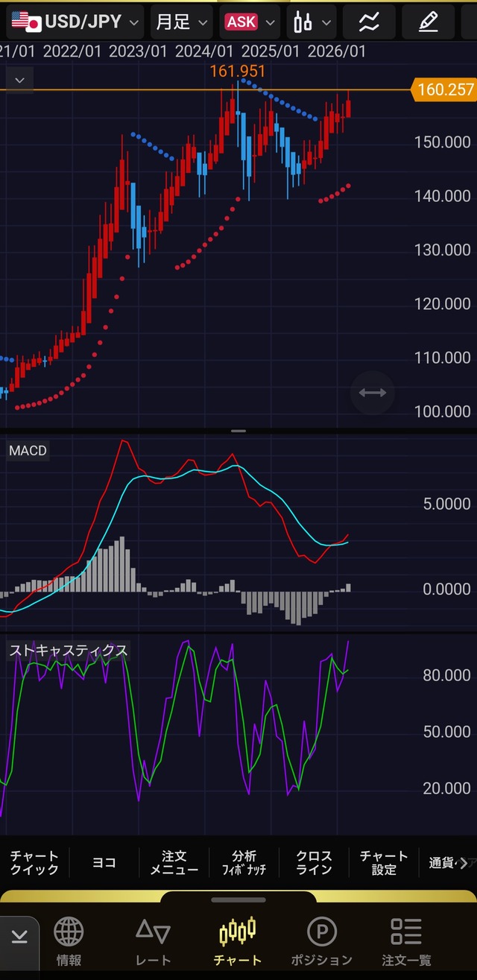Tap the 2024/01 date axis label
The width and height of the screenshot is (477, 980).
point(203,51)
